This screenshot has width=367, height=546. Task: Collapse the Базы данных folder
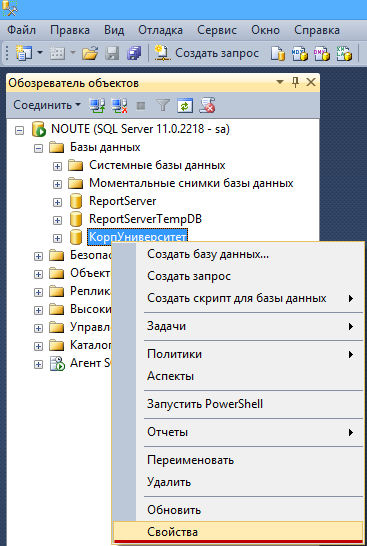[38, 149]
